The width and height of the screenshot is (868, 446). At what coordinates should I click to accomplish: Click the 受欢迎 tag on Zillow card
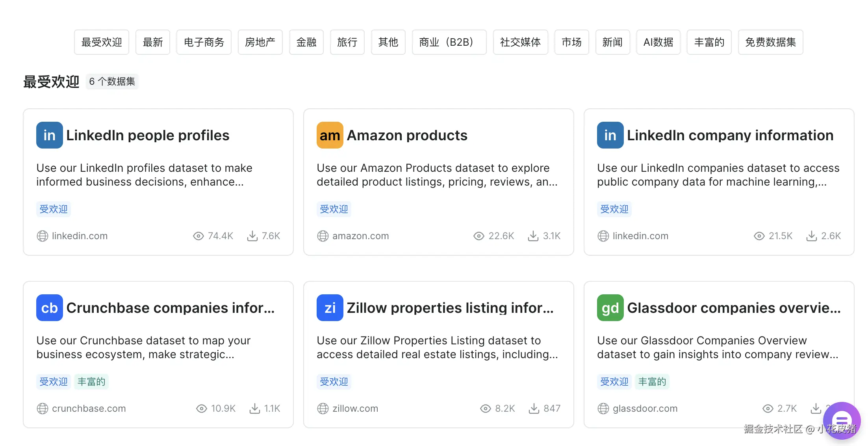coord(334,382)
